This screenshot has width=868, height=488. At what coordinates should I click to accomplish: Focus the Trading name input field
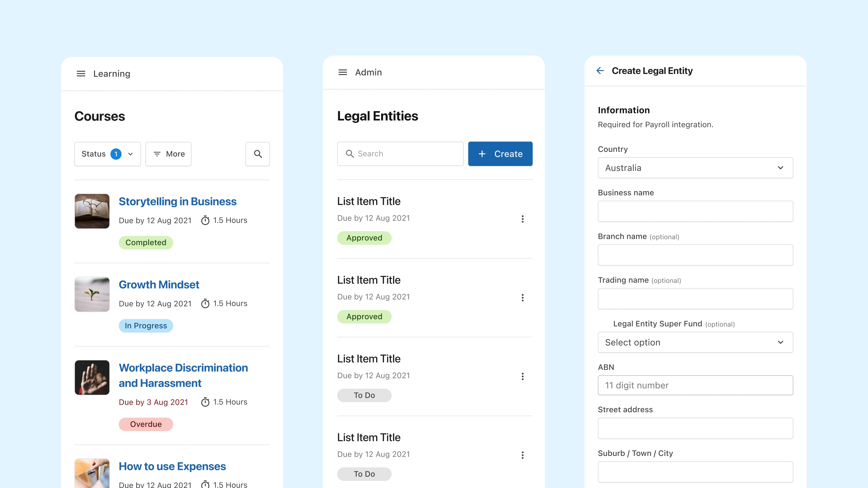click(695, 298)
